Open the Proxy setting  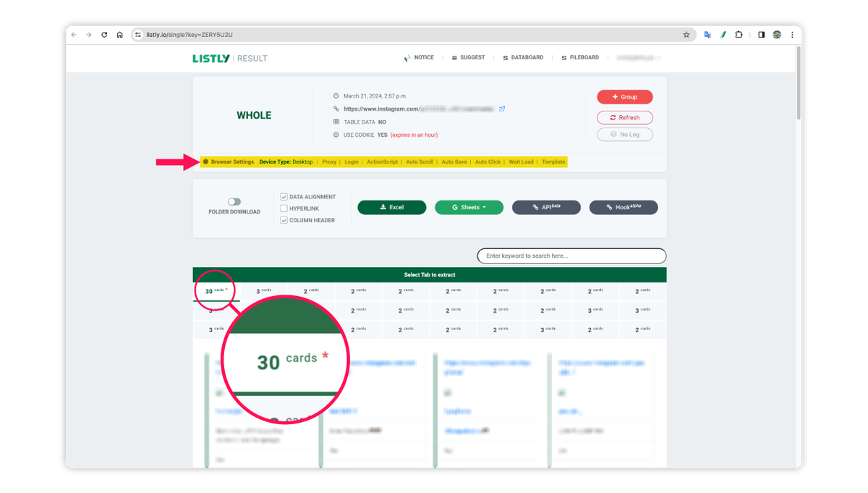coord(329,161)
